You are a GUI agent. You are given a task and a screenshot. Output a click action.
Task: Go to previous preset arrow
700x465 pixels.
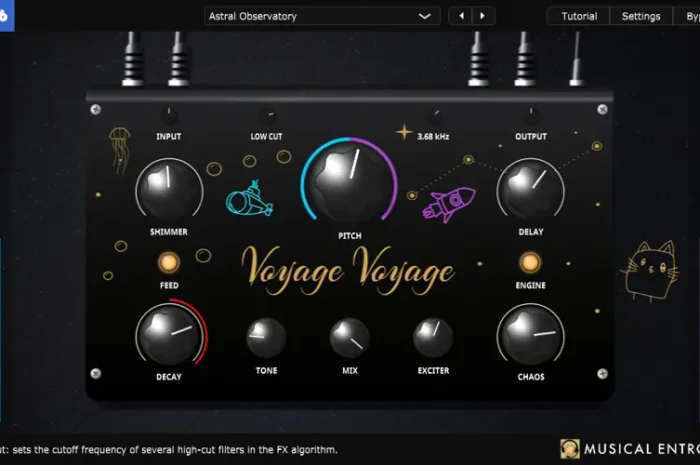[x=461, y=16]
